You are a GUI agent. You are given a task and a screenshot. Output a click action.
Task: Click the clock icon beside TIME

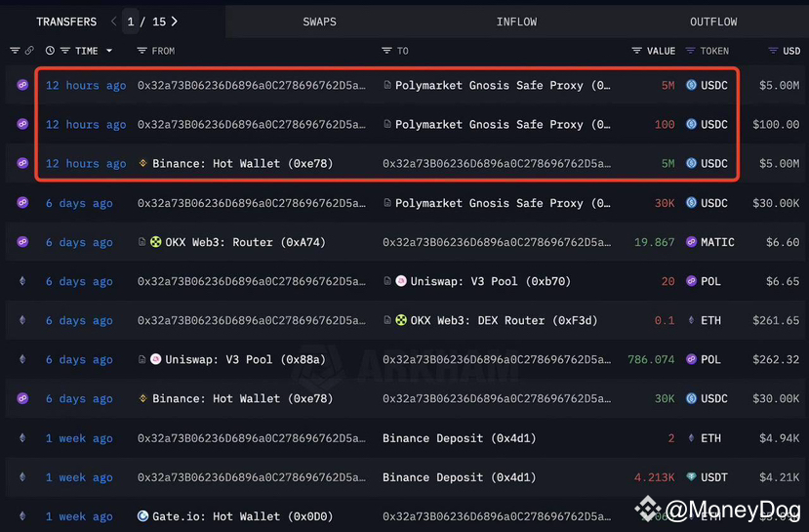(x=50, y=51)
